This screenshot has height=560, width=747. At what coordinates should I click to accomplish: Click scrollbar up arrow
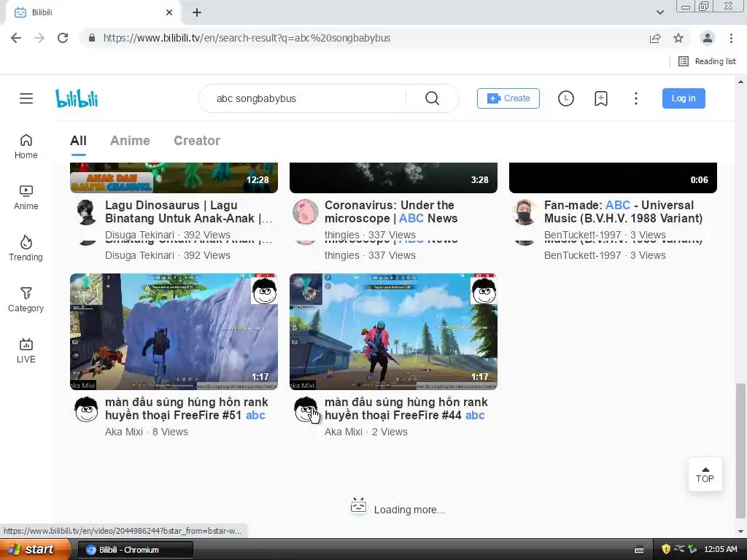coord(740,82)
